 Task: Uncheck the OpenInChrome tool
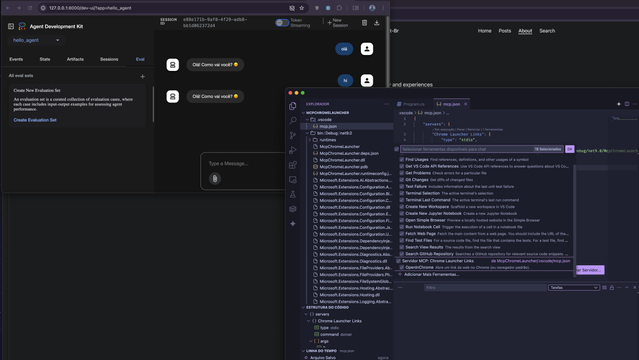(402, 267)
